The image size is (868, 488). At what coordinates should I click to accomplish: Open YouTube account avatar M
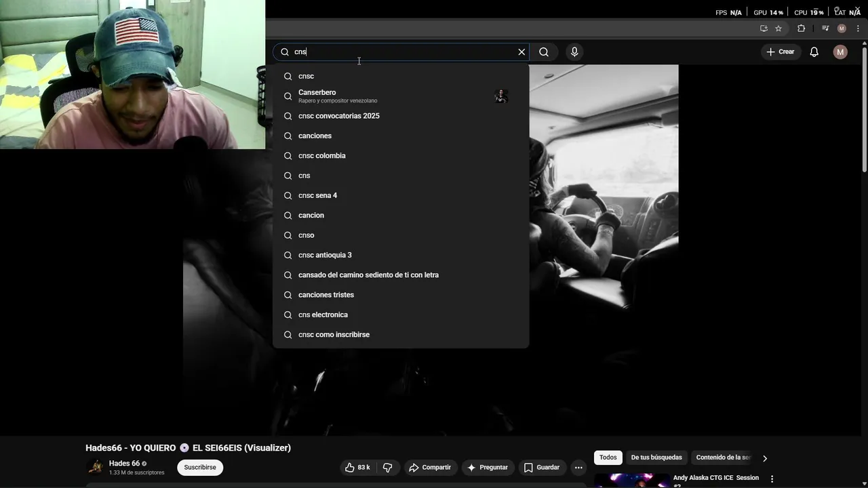pyautogui.click(x=840, y=52)
